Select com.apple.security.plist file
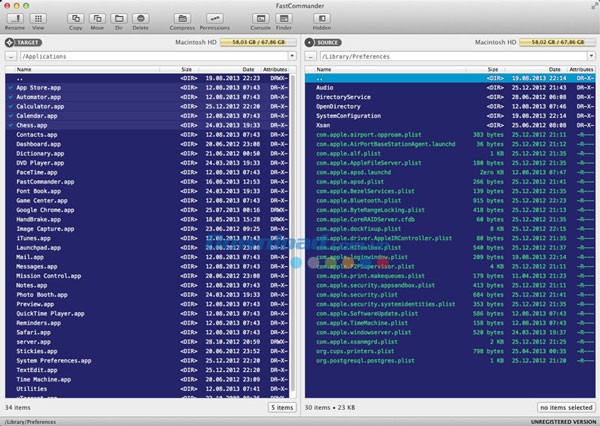Viewport: 600px width, 426px height. point(450,295)
